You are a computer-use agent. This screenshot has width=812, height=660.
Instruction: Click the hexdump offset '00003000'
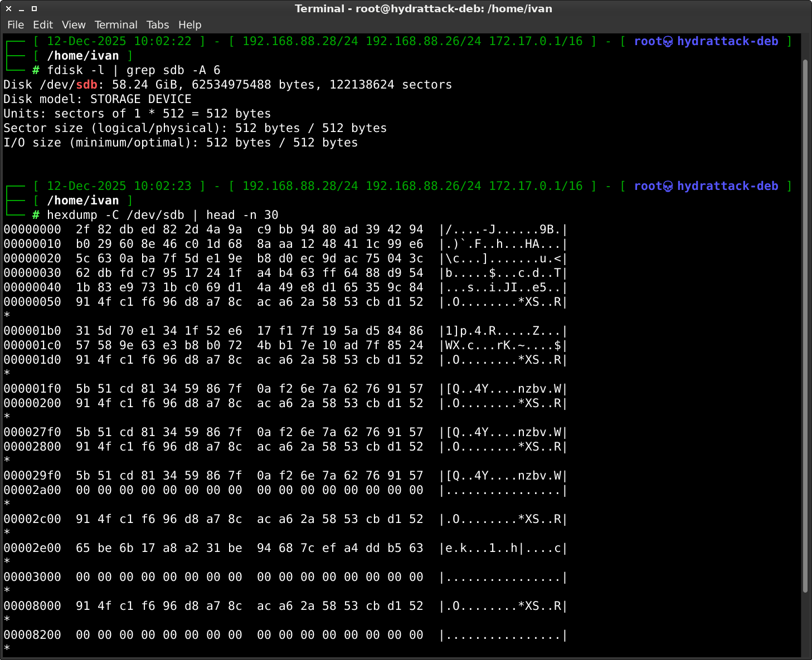[32, 577]
